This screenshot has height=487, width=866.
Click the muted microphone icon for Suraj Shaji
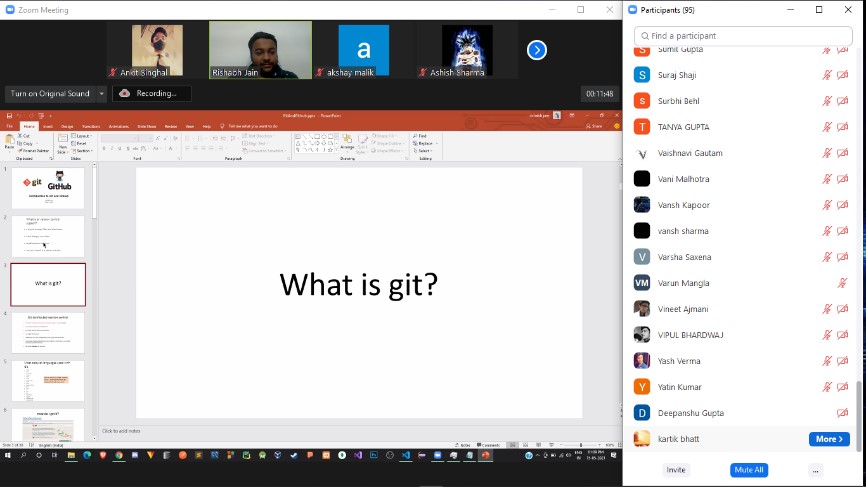pos(827,75)
